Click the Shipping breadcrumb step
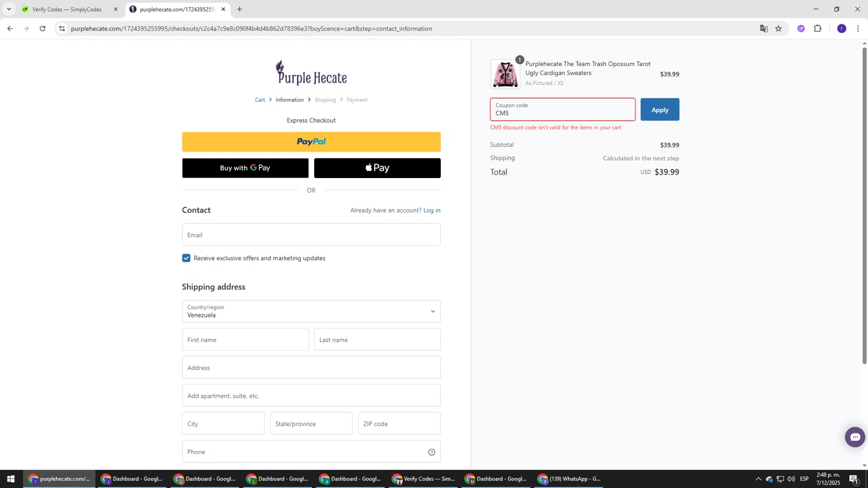The height and width of the screenshot is (488, 868). tap(325, 100)
